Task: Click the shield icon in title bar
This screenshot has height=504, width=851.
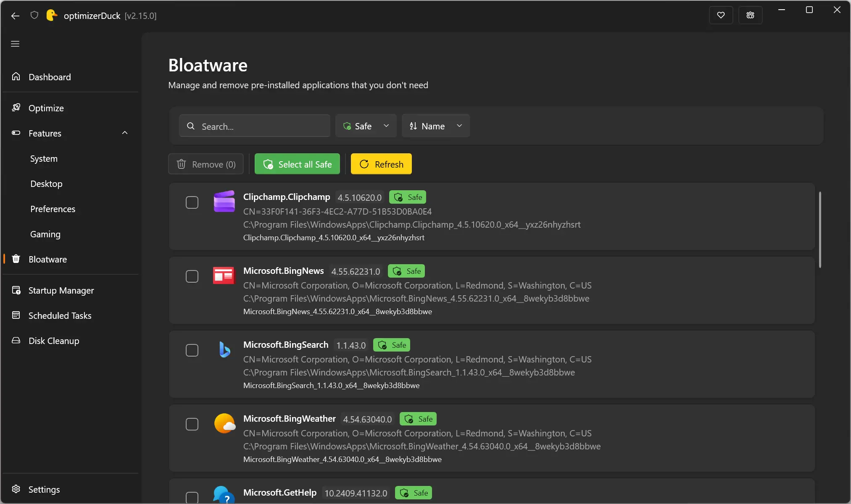Action: point(34,16)
